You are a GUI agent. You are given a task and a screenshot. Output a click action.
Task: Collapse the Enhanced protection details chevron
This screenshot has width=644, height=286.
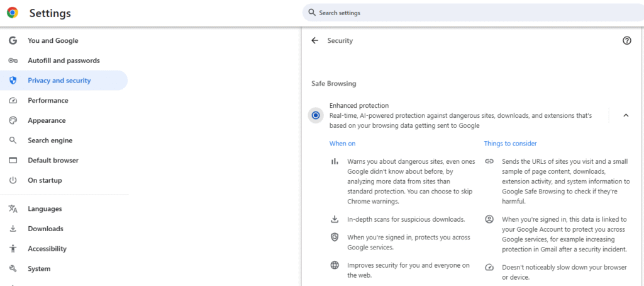click(626, 116)
